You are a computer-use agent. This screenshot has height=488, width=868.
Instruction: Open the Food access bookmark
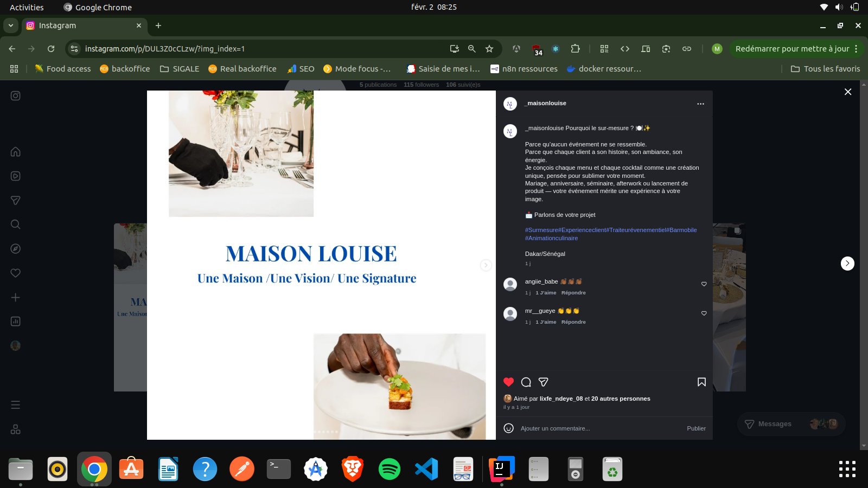pyautogui.click(x=62, y=69)
